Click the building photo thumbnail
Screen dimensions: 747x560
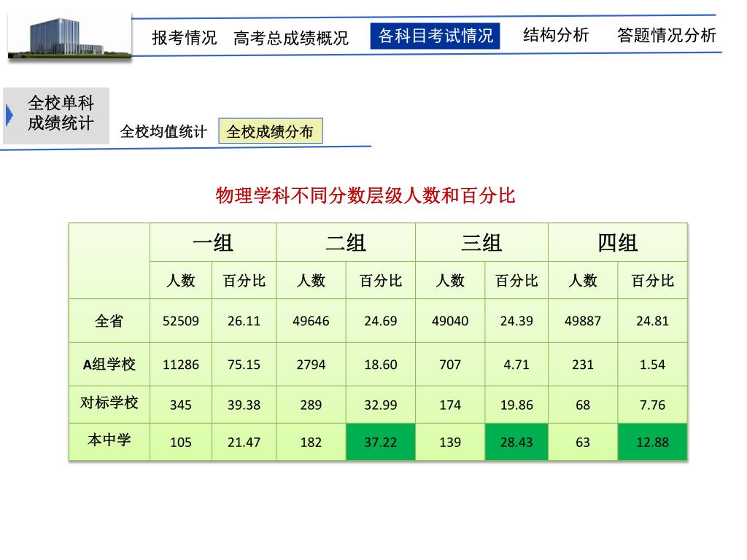pos(69,36)
